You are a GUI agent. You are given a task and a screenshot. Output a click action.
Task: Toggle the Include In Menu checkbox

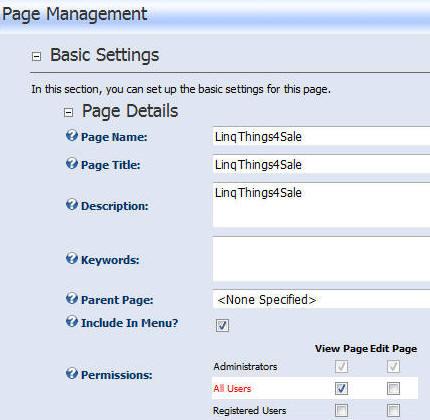pos(222,325)
